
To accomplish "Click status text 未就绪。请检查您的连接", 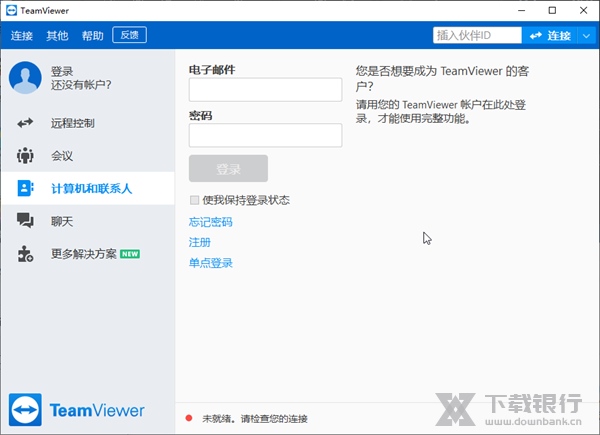I will click(255, 419).
